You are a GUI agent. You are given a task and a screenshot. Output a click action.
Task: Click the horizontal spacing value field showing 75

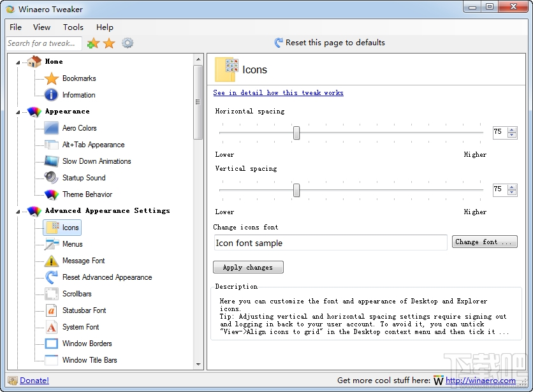pos(500,132)
